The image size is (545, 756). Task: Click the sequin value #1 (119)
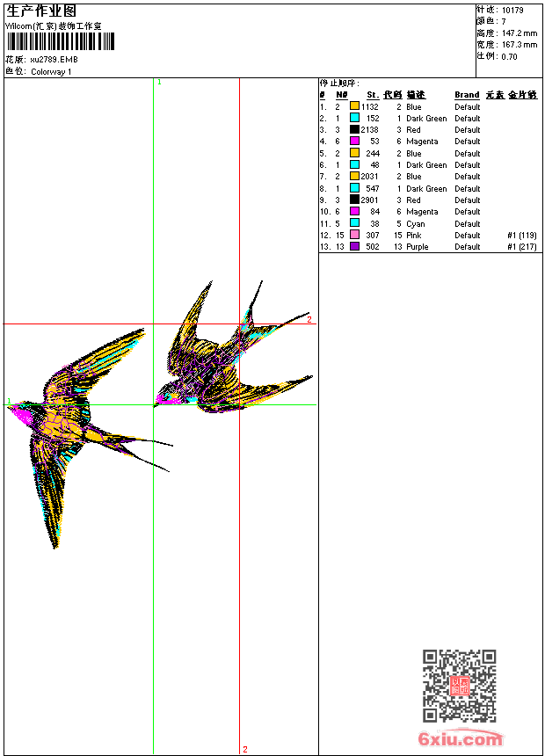click(522, 236)
